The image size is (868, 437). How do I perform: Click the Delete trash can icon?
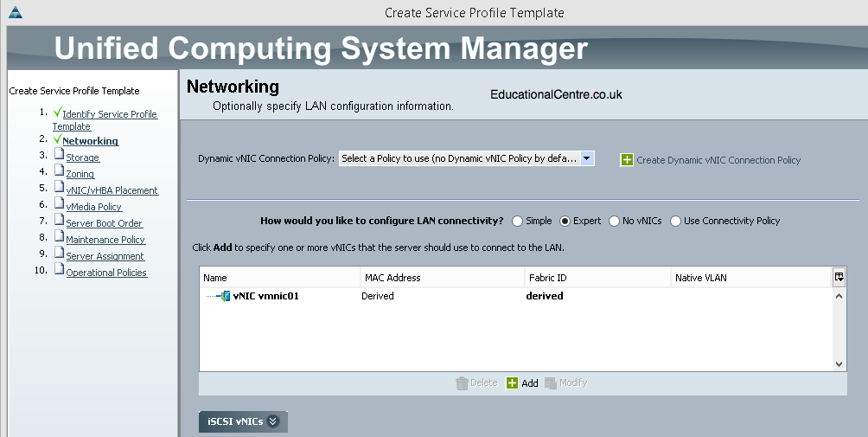462,383
